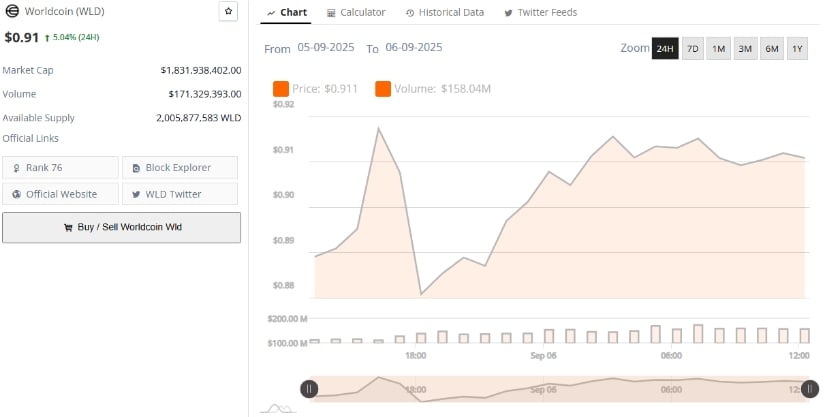
Task: Toggle the Volume series orange swatch
Action: pyautogui.click(x=383, y=89)
